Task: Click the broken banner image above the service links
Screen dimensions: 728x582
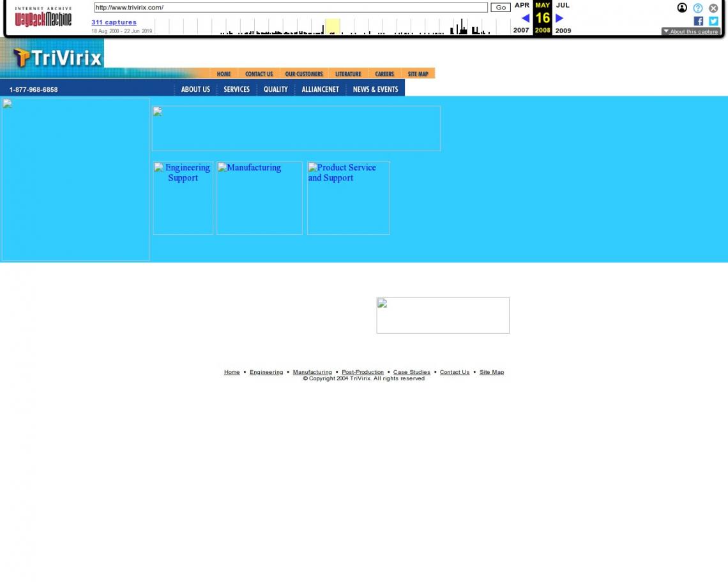Action: pos(296,128)
